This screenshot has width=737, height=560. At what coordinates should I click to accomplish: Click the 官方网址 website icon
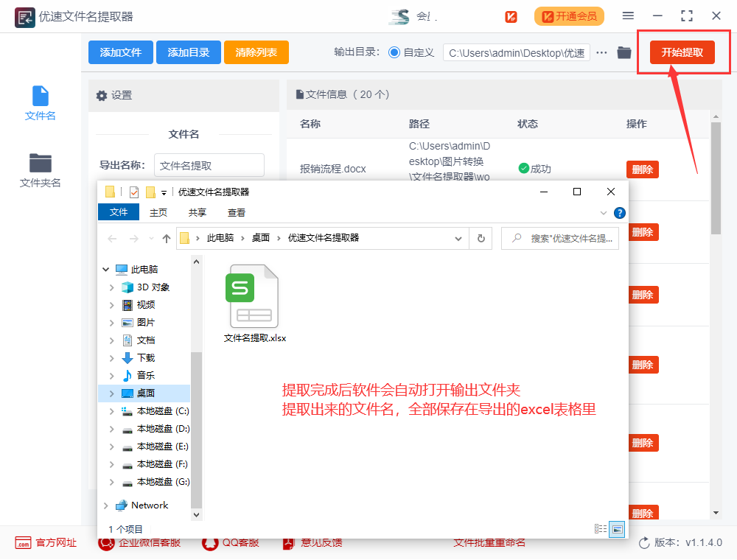pos(23,542)
